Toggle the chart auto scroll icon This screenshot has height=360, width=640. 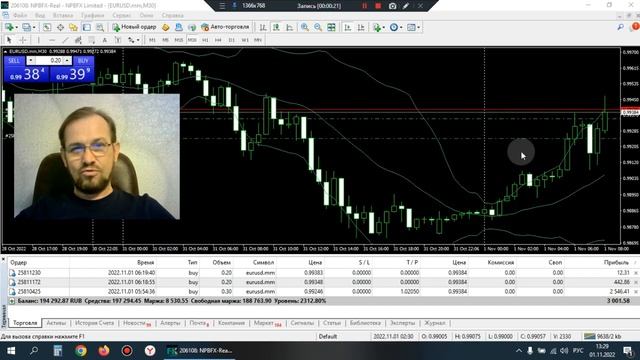pyautogui.click(x=348, y=27)
